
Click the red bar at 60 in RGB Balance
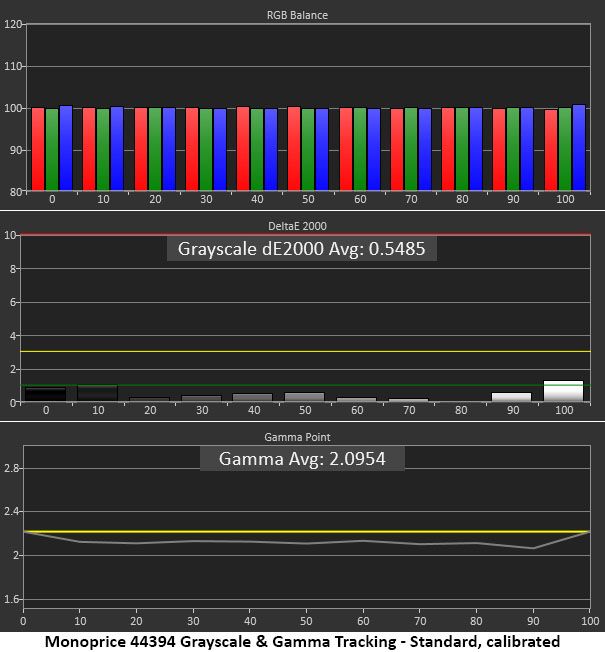tap(346, 149)
